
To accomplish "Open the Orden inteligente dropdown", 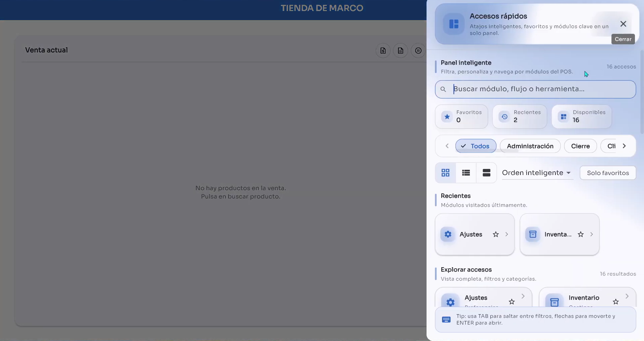I will click(536, 173).
